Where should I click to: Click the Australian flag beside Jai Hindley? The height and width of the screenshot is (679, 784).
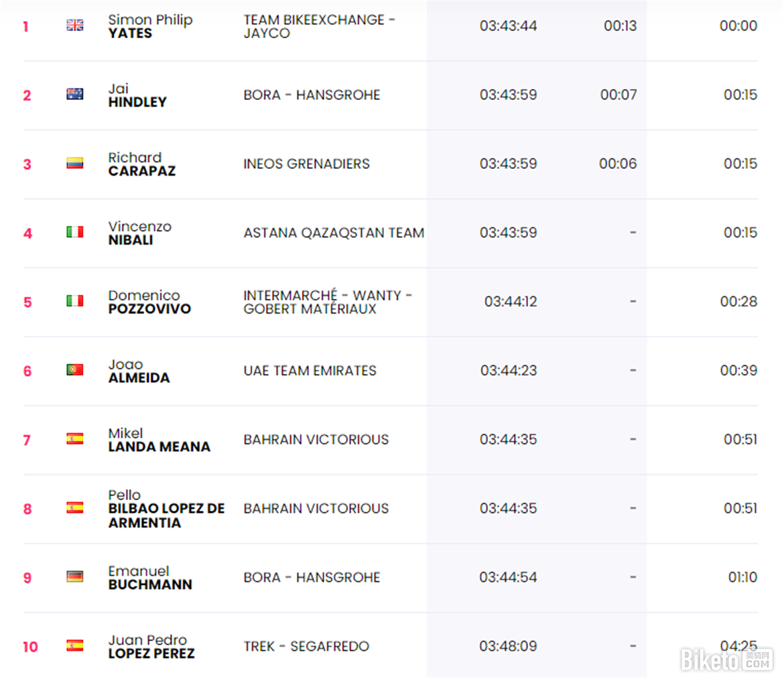point(74,95)
